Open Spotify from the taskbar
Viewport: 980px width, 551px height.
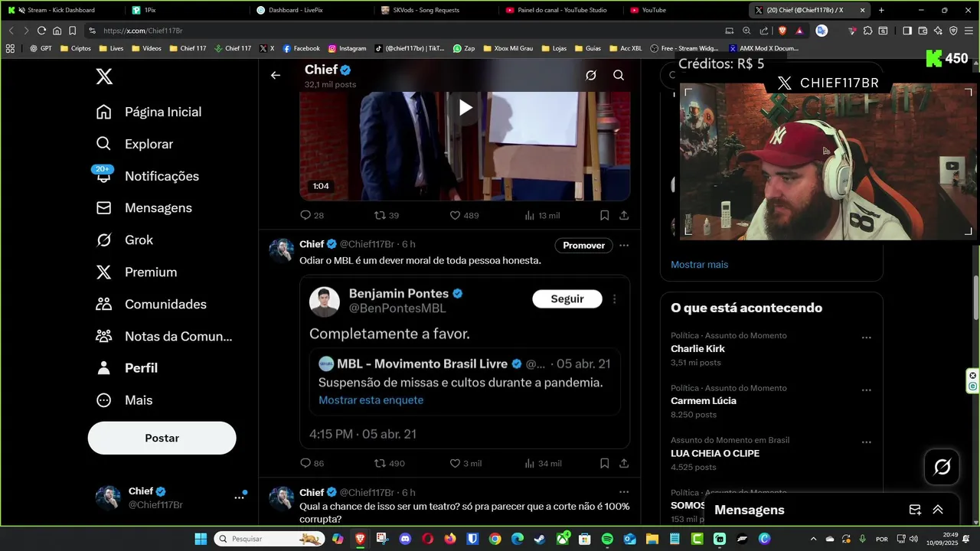tap(607, 539)
